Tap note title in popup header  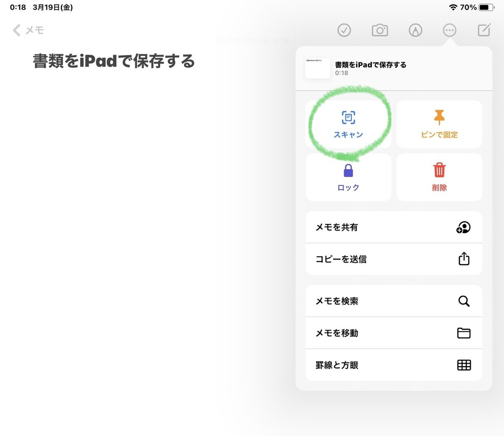[x=370, y=65]
